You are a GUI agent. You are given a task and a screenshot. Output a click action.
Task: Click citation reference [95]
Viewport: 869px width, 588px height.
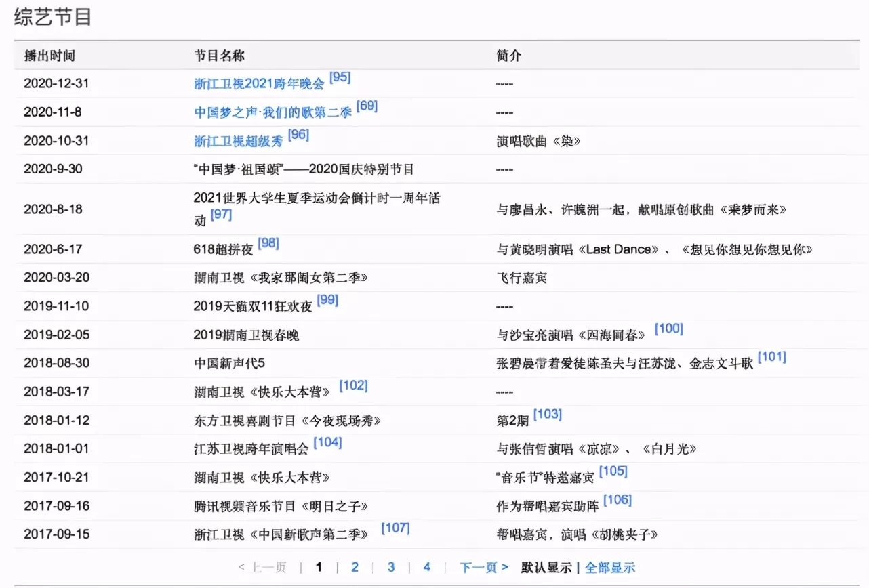pyautogui.click(x=340, y=78)
